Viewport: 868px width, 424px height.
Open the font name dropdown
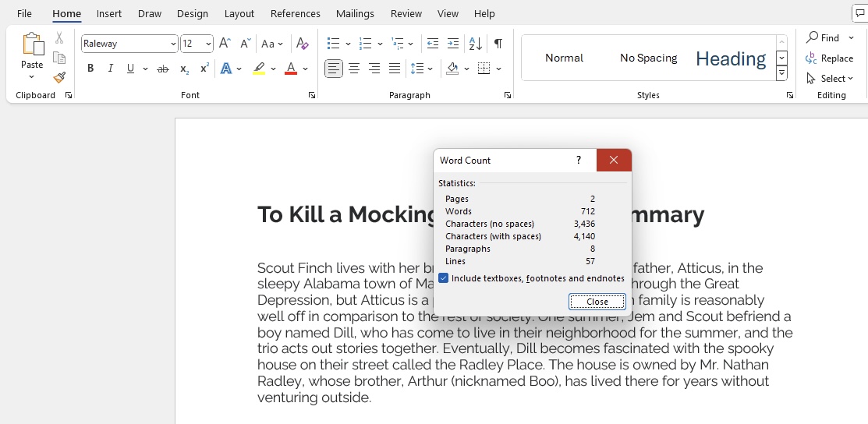point(173,44)
